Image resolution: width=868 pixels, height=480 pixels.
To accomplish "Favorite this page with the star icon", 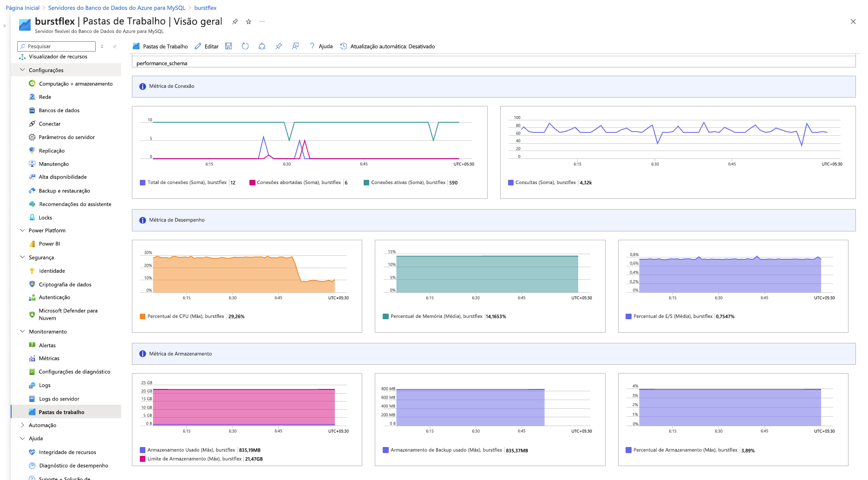I will point(248,22).
